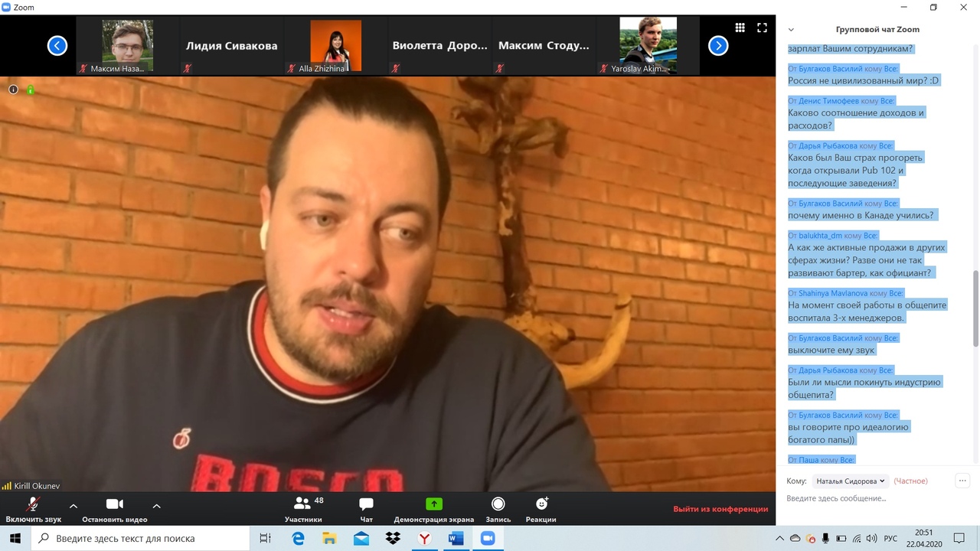Show meeting information icon
Viewport: 980px width, 551px height.
13,90
